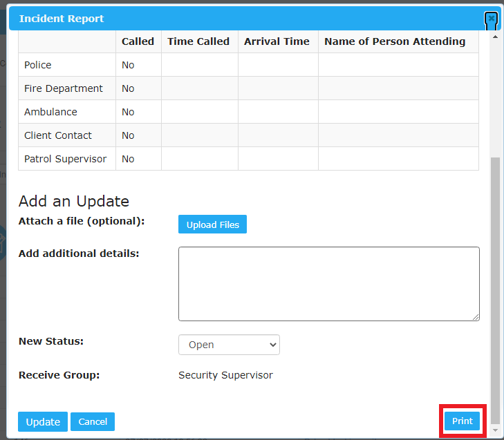Focus the additional details text area
The width and height of the screenshot is (504, 440).
pos(328,283)
